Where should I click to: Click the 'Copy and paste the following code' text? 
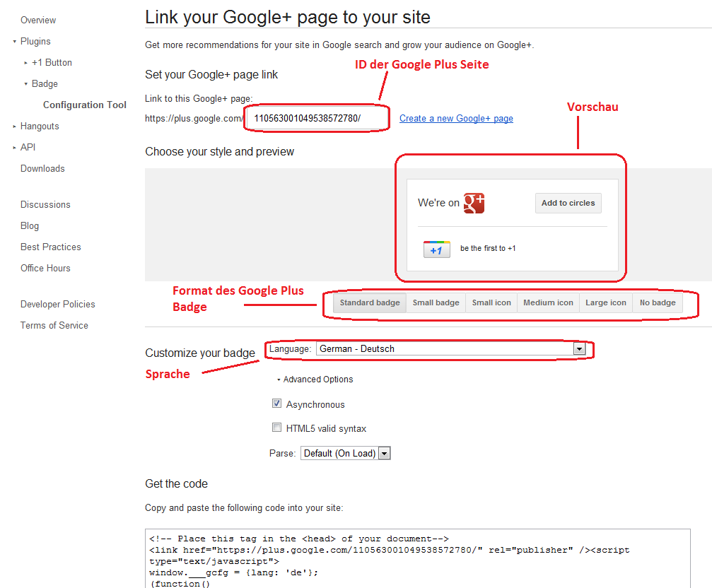244,507
